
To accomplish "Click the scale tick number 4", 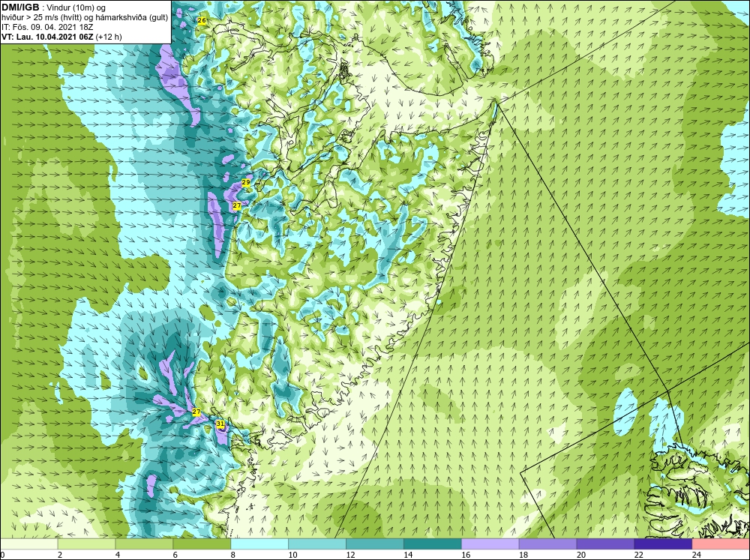I will [x=118, y=555].
